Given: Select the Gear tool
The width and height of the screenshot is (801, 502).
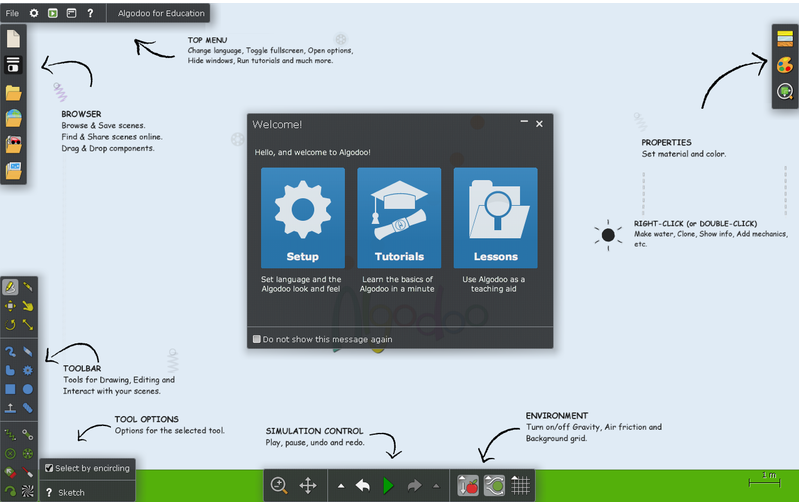Looking at the screenshot, I should [28, 370].
